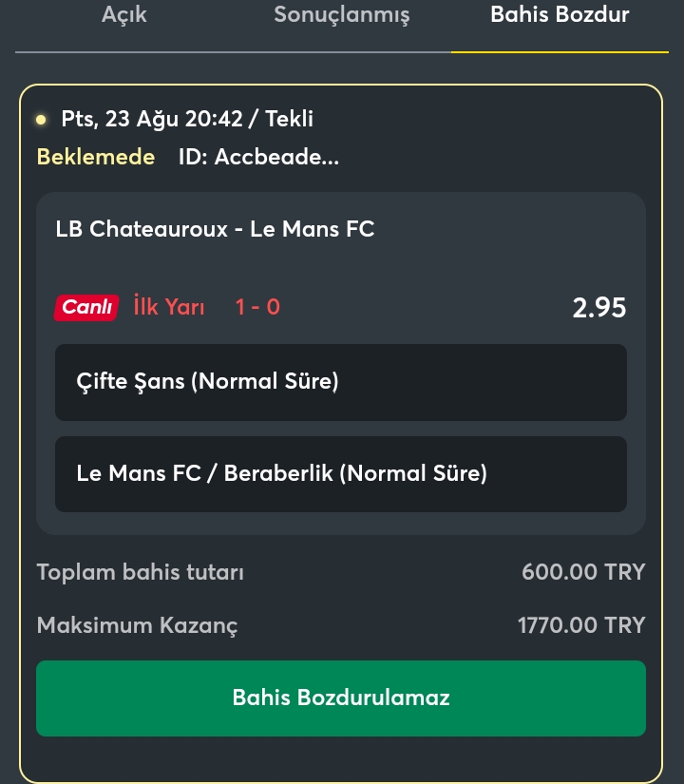Click the 600.00 TRY stake amount

tap(583, 572)
